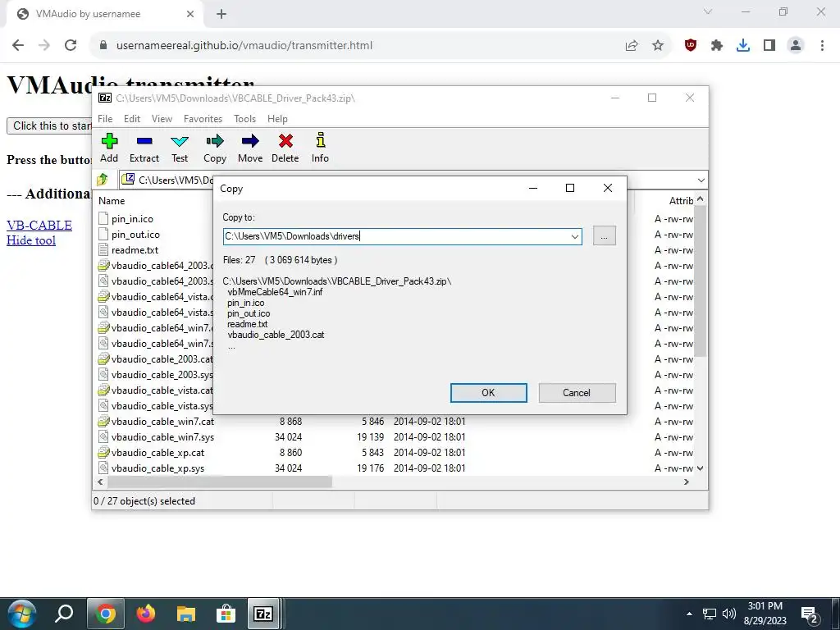Click the Delete toolbar icon
This screenshot has width=840, height=630.
(285, 148)
